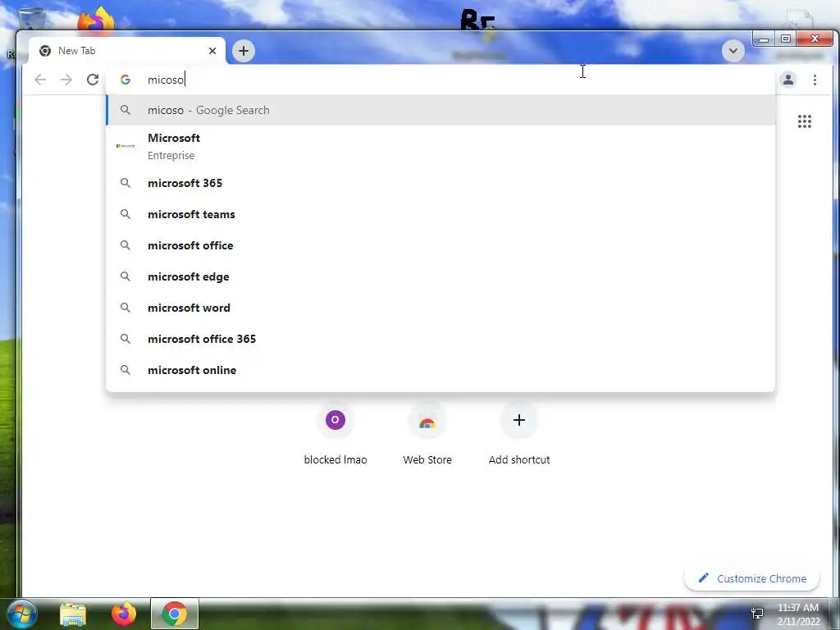The width and height of the screenshot is (840, 630).
Task: Choose the 'microsoft edge' suggestion
Action: [441, 276]
